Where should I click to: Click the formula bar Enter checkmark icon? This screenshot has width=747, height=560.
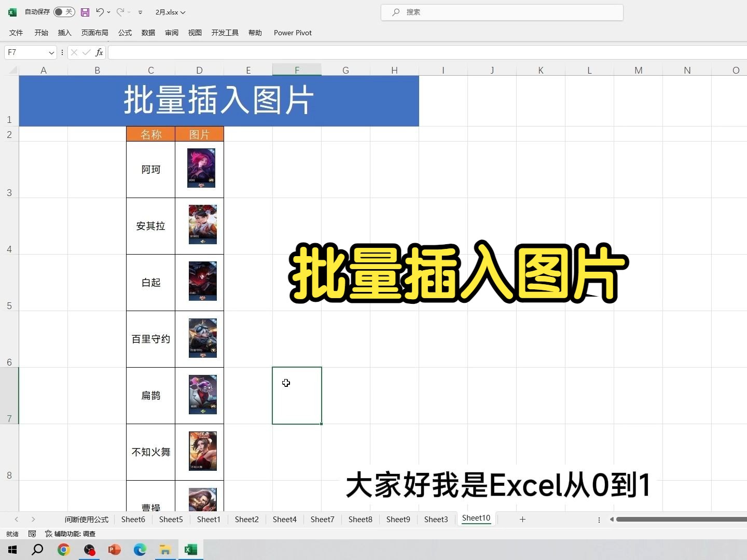[x=87, y=52]
